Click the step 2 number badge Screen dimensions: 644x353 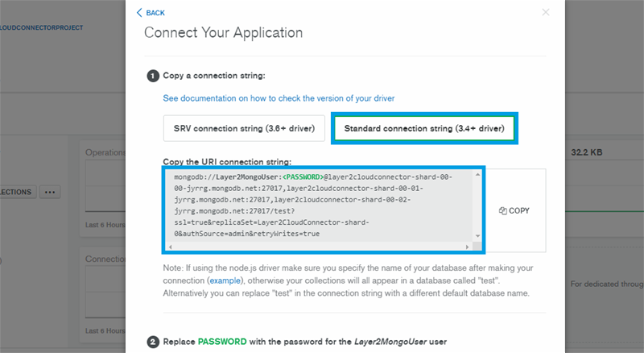[x=152, y=342]
